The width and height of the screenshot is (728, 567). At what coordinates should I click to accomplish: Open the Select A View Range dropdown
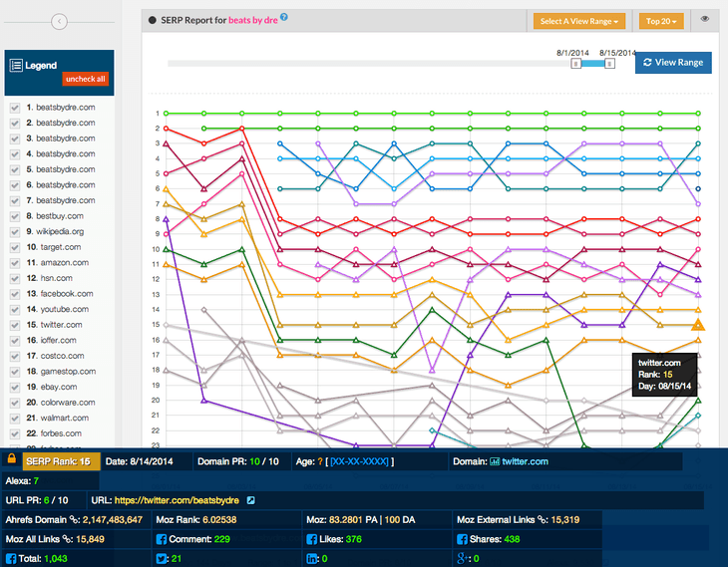pos(579,21)
